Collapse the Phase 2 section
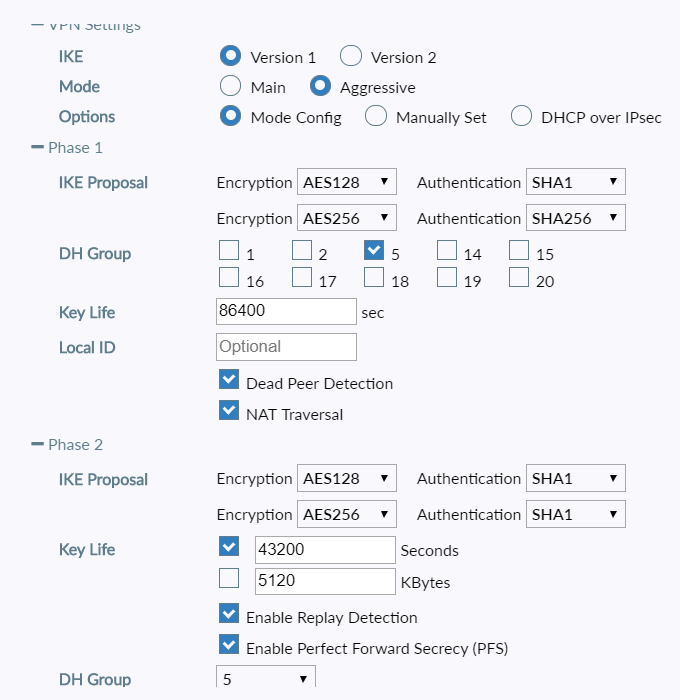 pyautogui.click(x=38, y=445)
